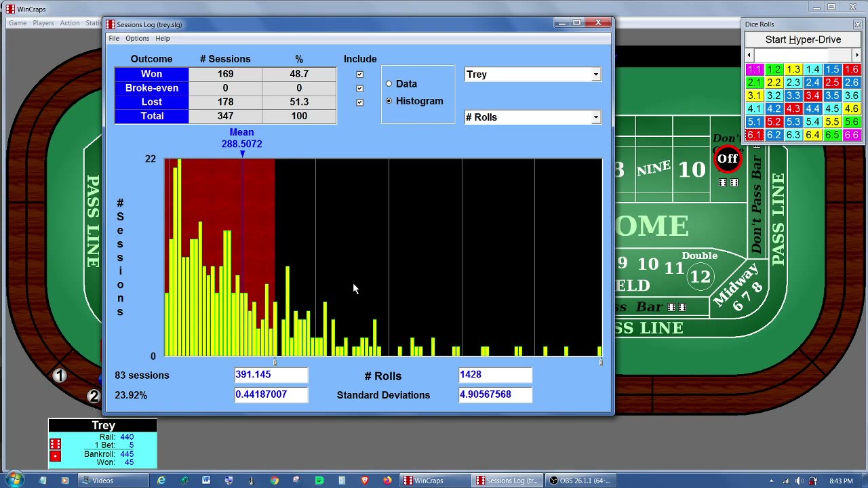The height and width of the screenshot is (488, 868).
Task: Click dice roll 2.2 button
Action: tap(774, 82)
